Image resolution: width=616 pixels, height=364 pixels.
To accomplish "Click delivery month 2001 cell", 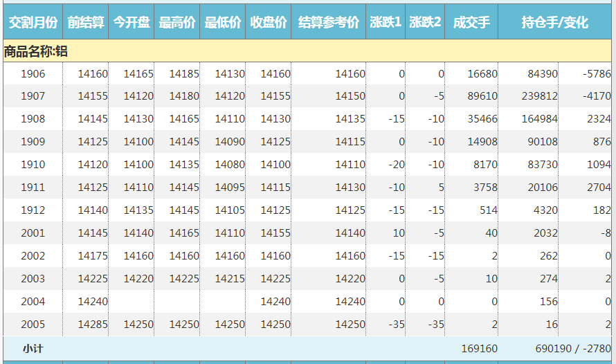I will 33,233.
